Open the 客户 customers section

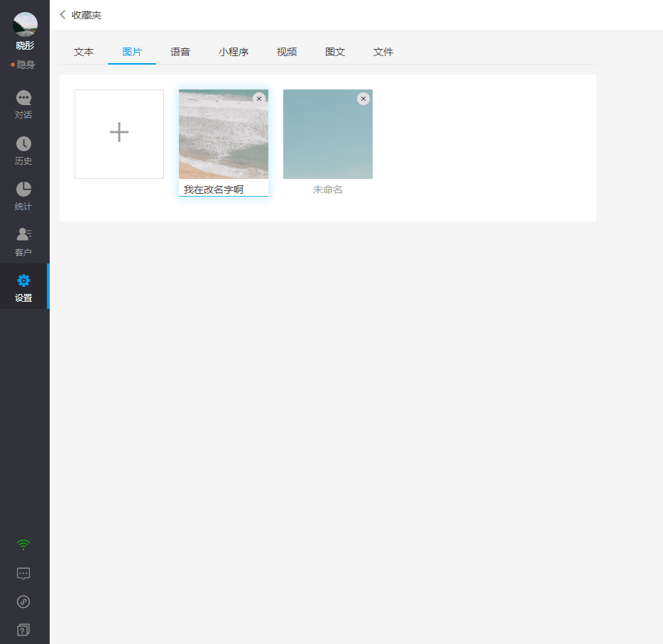point(23,242)
